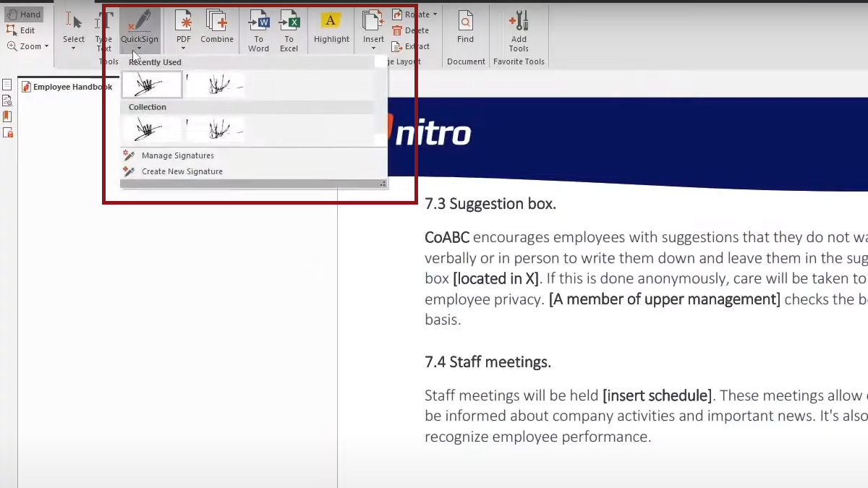Click Add Tools in Favorite Tools

point(519,31)
